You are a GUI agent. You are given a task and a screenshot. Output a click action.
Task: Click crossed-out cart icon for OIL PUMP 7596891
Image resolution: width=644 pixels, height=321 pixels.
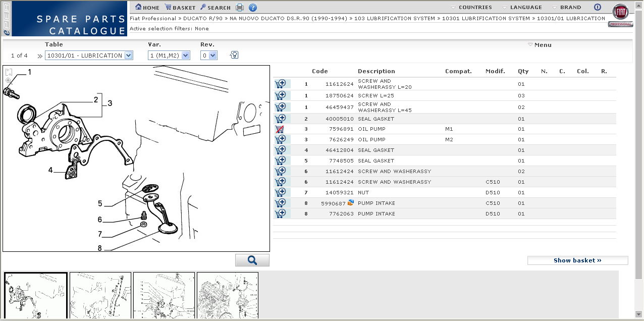pos(280,129)
